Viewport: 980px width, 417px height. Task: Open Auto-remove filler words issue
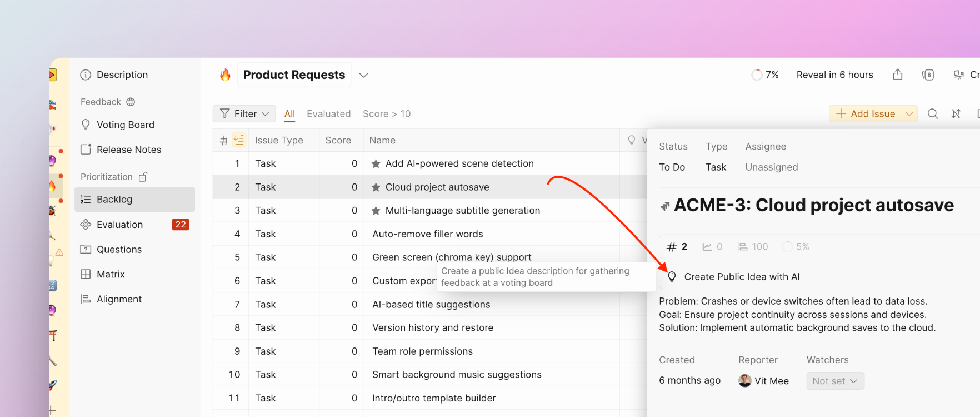(428, 234)
